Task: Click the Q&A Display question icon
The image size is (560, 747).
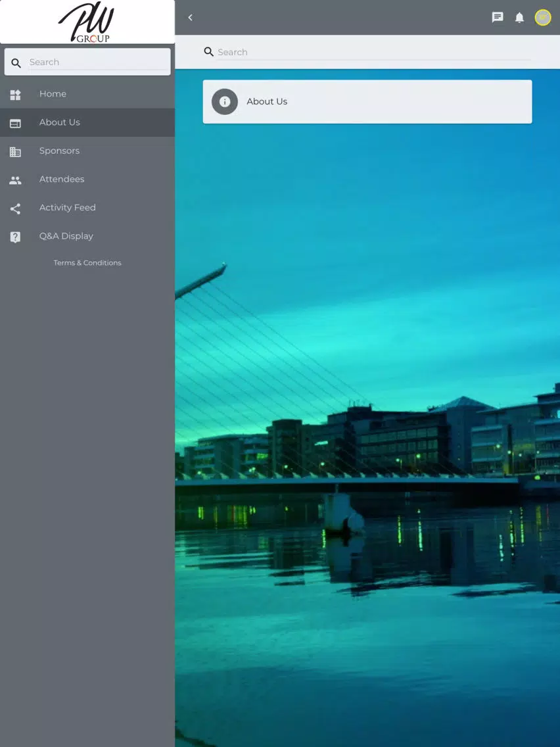Action: click(15, 237)
